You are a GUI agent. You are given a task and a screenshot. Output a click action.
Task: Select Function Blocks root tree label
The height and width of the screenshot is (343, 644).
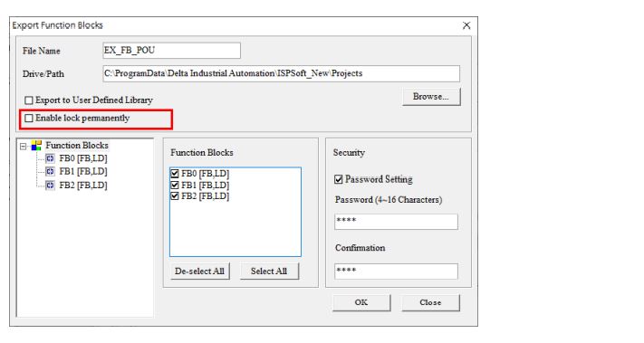77,145
